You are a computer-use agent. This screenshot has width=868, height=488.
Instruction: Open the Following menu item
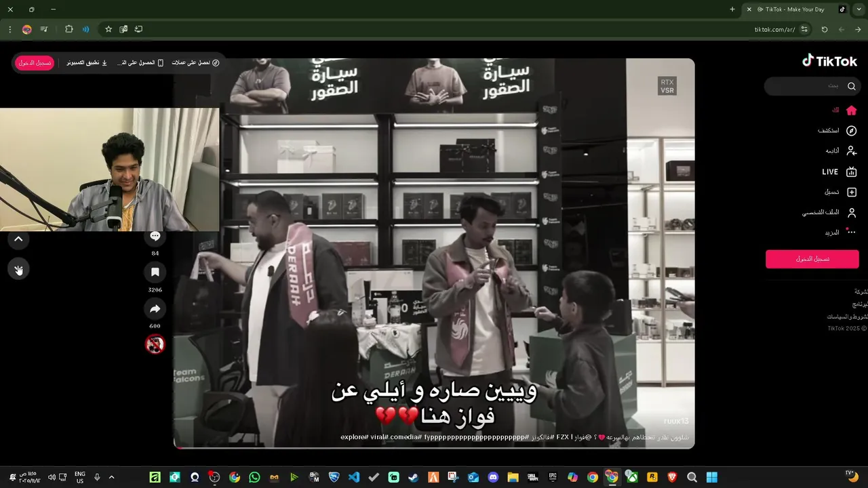[x=841, y=150]
